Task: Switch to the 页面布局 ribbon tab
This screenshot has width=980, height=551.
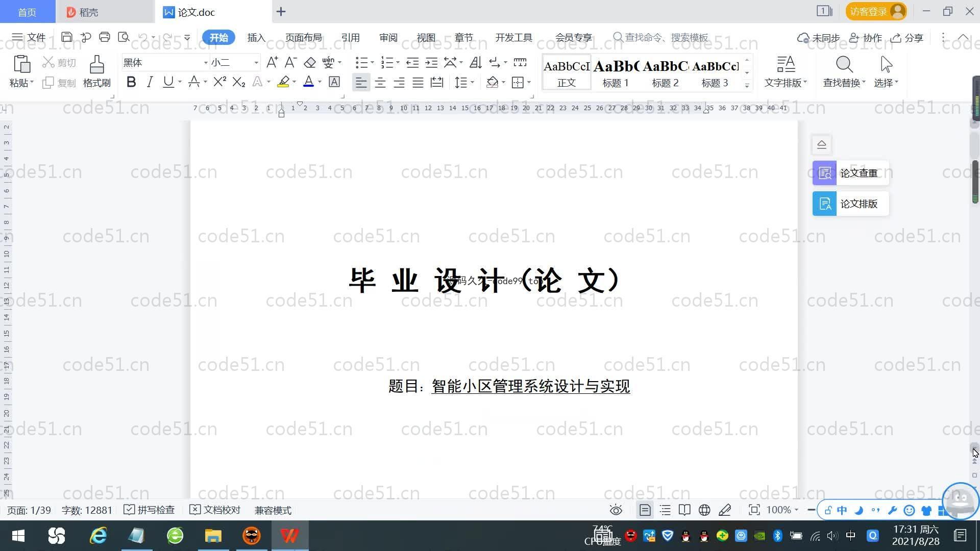Action: point(303,38)
